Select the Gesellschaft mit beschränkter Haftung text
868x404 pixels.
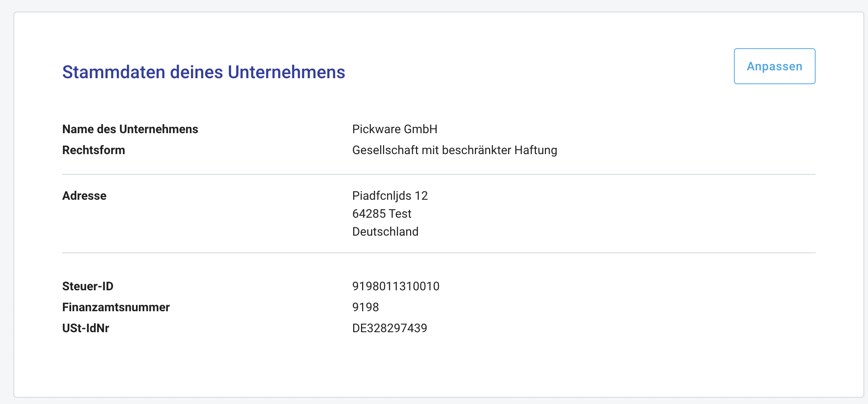[x=455, y=150]
